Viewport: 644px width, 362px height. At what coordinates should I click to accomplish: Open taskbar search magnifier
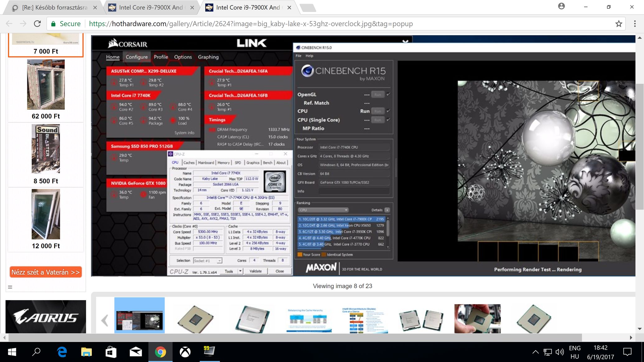[36, 352]
